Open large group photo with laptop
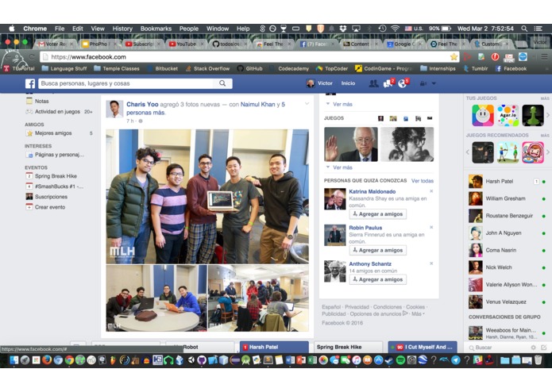Screen dimensions: 552x392 [207, 197]
